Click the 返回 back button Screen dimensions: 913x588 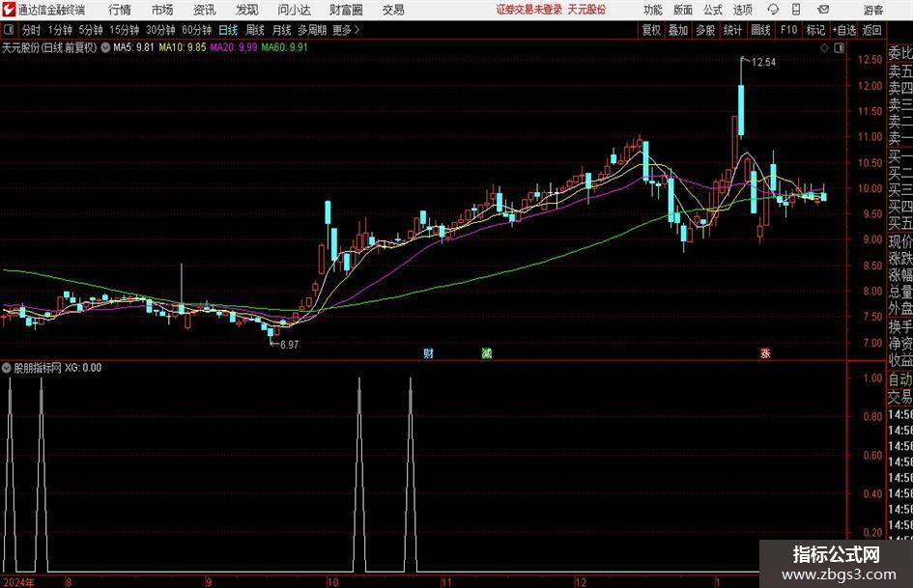coord(871,30)
